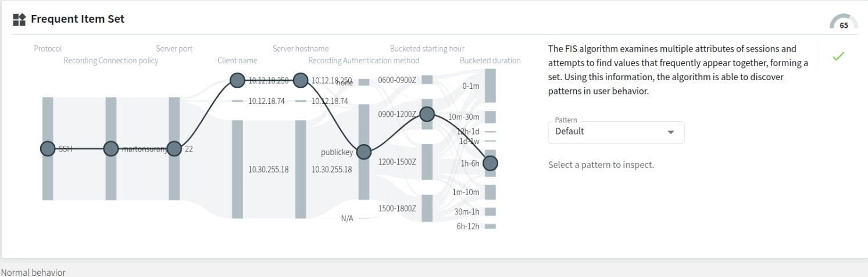Click the 10.30.255.18 client name bar
Screen dimensions: 868x277
(x=237, y=170)
